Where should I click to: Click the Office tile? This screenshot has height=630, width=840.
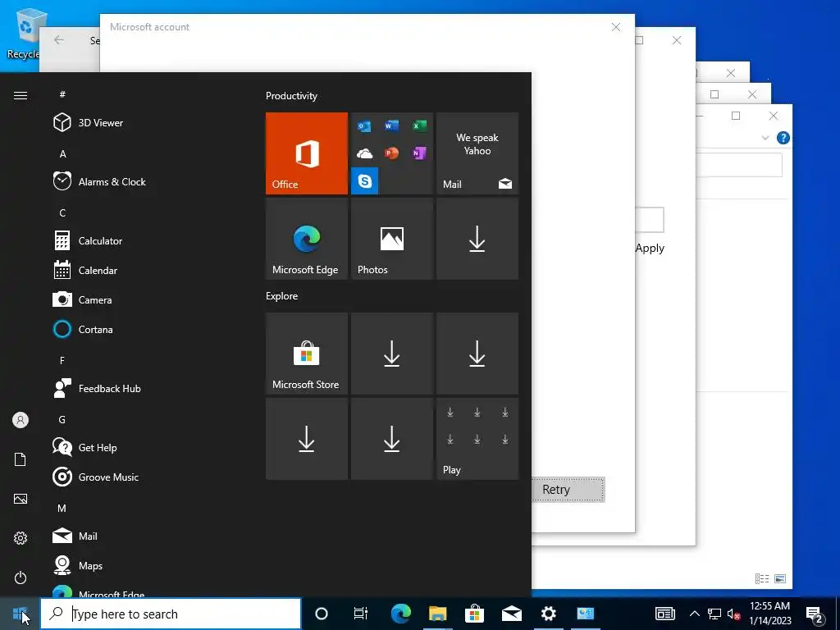(307, 153)
